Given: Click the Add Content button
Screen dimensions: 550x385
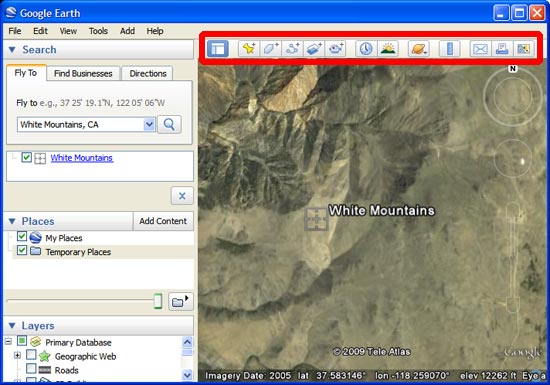Looking at the screenshot, I should pyautogui.click(x=163, y=221).
